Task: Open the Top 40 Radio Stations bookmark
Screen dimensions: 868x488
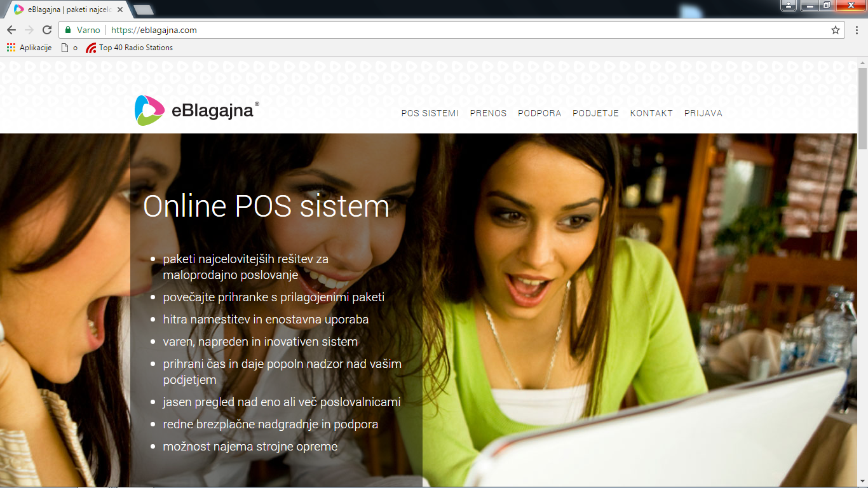Action: click(130, 48)
